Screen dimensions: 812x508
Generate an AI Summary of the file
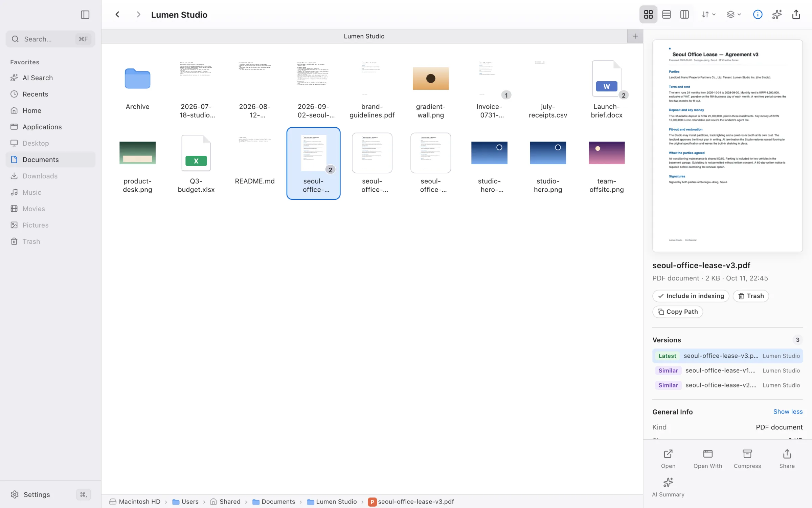tap(668, 487)
